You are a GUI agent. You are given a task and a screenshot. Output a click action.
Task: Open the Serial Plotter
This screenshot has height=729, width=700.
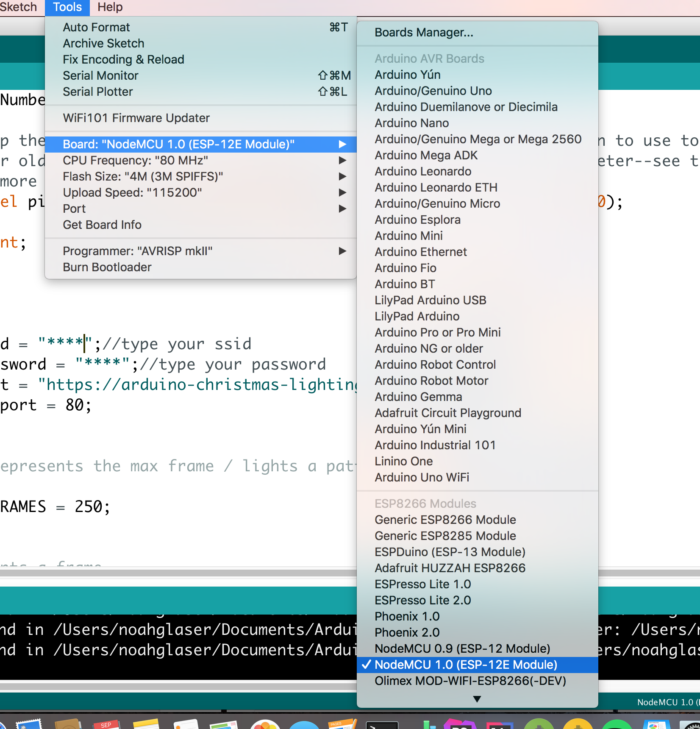click(201, 92)
